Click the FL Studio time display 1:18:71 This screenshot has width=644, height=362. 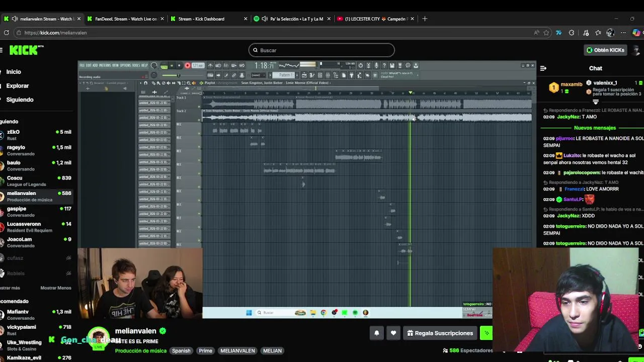264,66
